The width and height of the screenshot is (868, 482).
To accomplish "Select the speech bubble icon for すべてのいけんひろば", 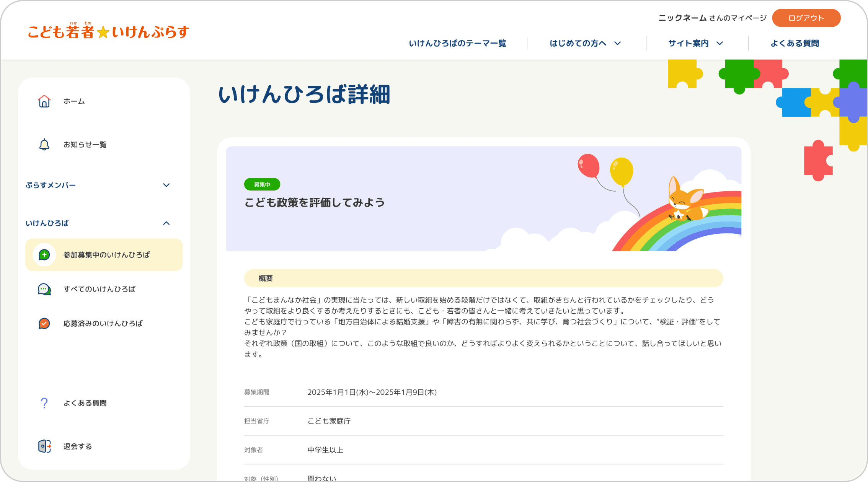I will [44, 289].
